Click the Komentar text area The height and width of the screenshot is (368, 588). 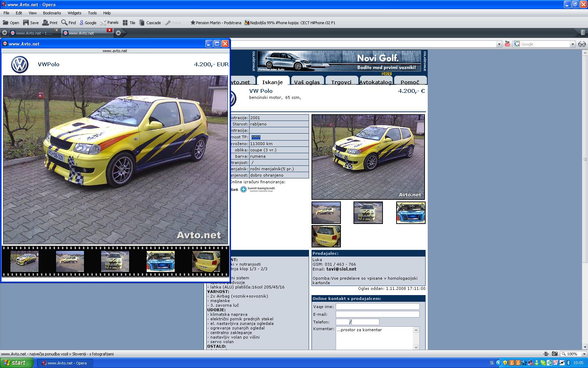[374, 338]
